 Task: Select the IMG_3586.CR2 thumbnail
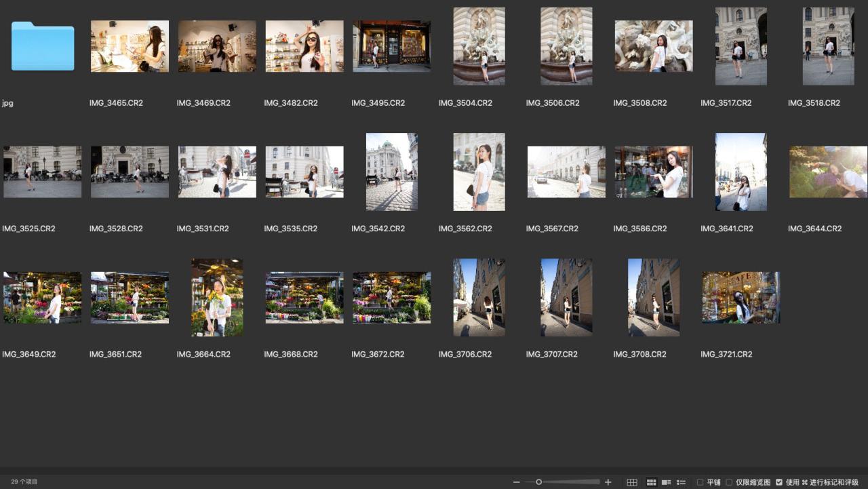654,172
